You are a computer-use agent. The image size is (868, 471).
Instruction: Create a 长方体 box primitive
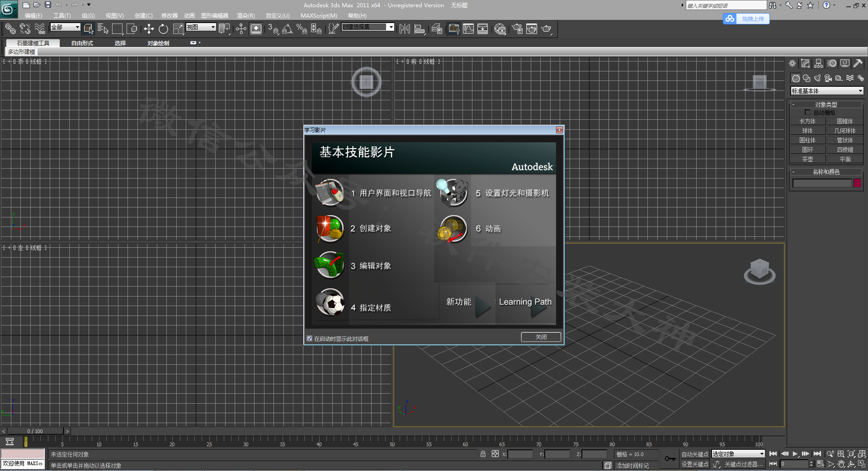pyautogui.click(x=807, y=121)
